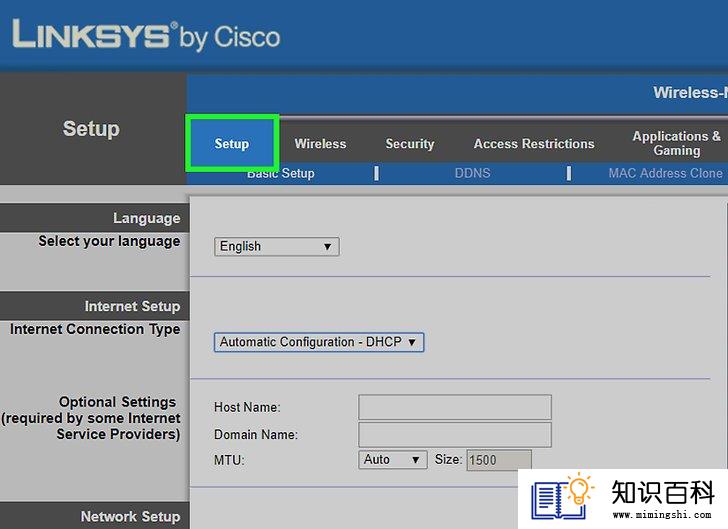
Task: Click the Host Name input field
Action: click(x=455, y=407)
